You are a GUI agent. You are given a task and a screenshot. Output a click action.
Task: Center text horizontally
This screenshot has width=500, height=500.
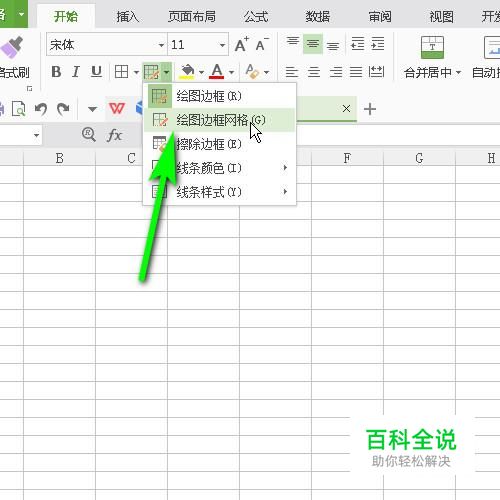tap(314, 72)
